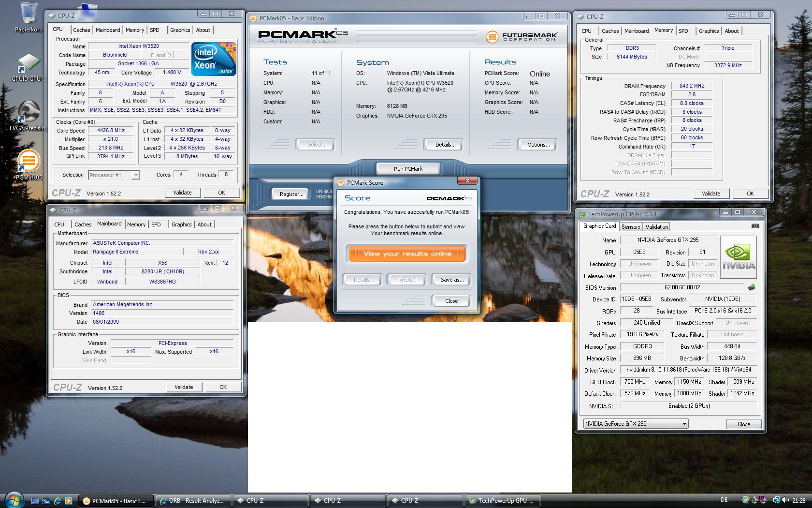Click the Rampage II Extreme model field
Viewport: 812px width, 508px height.
135,252
